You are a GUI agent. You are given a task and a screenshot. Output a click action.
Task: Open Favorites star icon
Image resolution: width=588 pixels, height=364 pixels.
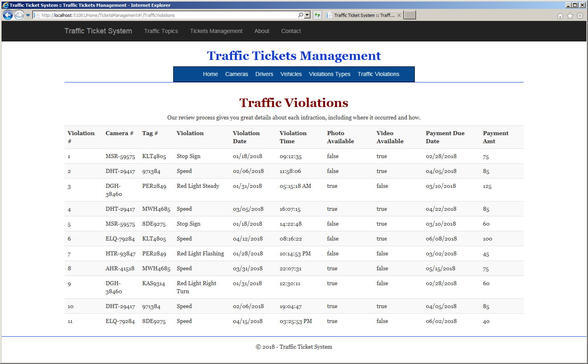point(570,16)
